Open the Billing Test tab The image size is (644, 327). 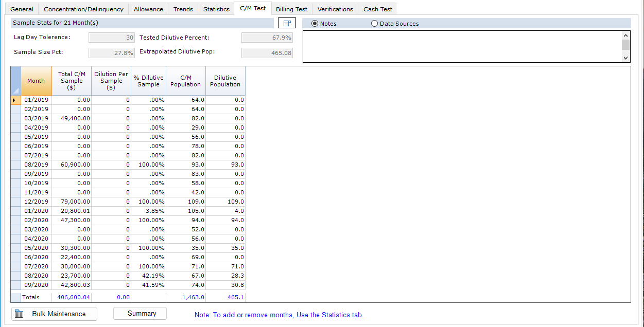291,9
